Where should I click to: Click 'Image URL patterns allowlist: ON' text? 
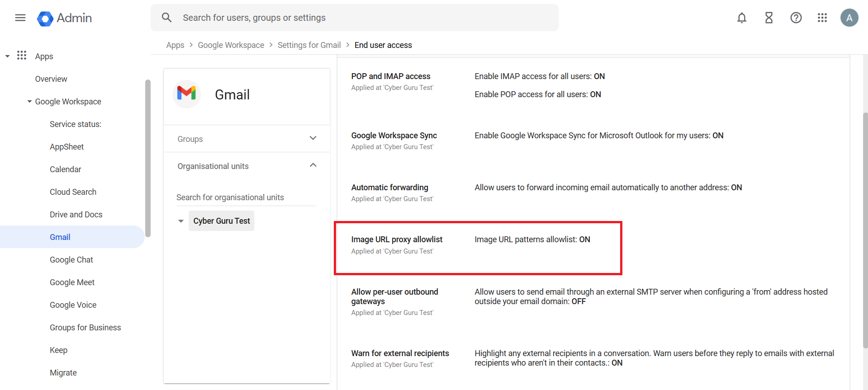click(532, 240)
